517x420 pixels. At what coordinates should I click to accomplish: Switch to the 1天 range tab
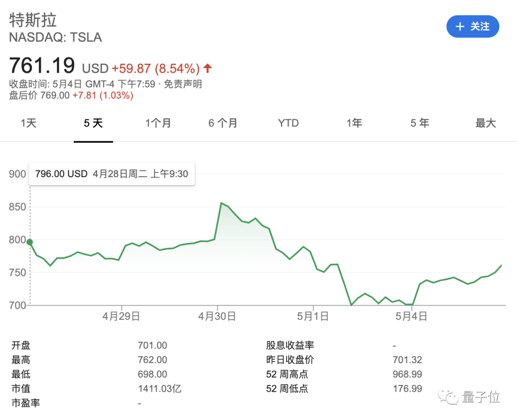point(29,124)
